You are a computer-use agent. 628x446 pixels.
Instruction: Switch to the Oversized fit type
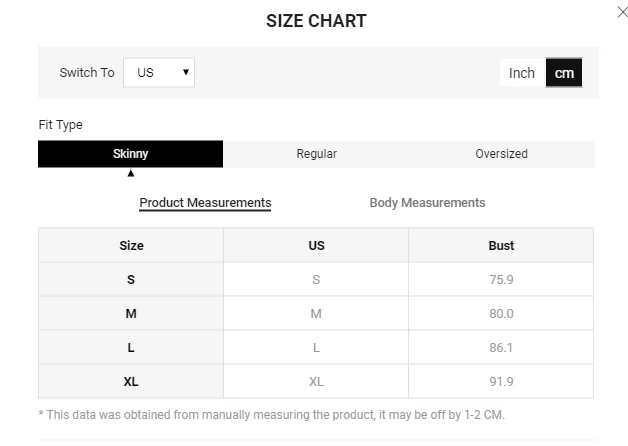pos(501,154)
